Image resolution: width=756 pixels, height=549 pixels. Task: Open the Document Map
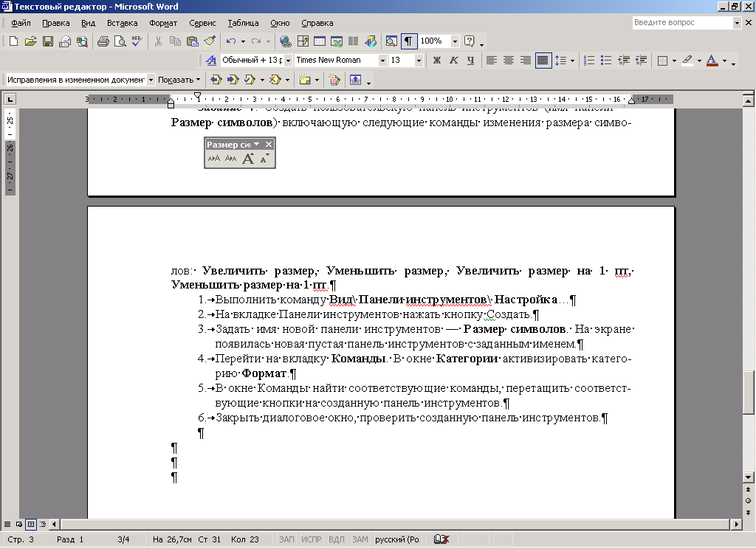coord(391,41)
